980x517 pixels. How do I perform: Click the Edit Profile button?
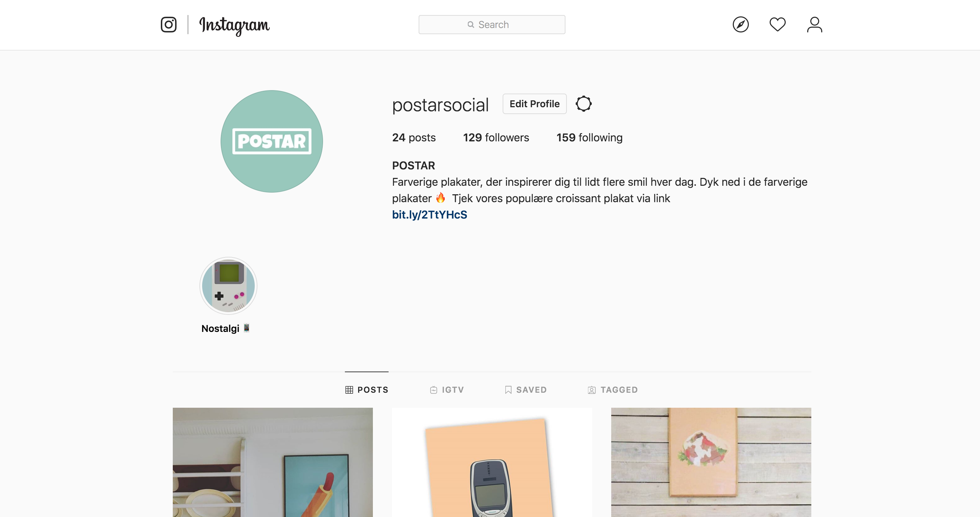tap(534, 104)
